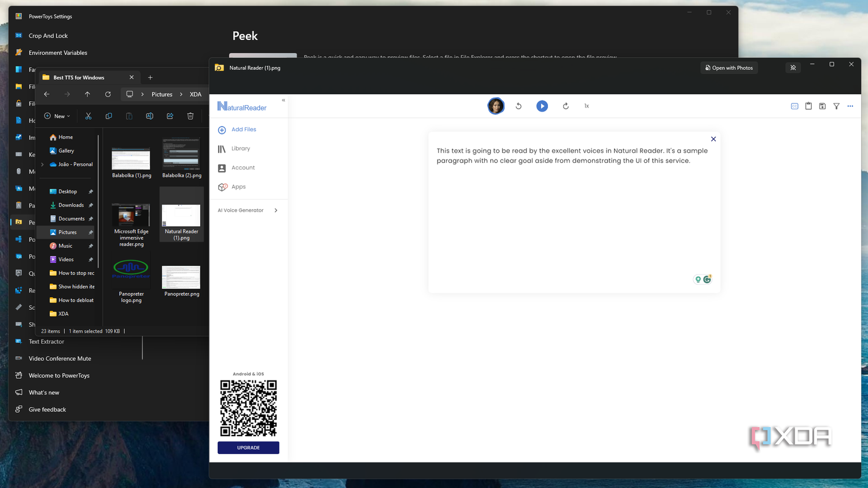Expand the chevron after the monitor icon in the address bar
Viewport: 868px width, 488px height.
(x=142, y=94)
